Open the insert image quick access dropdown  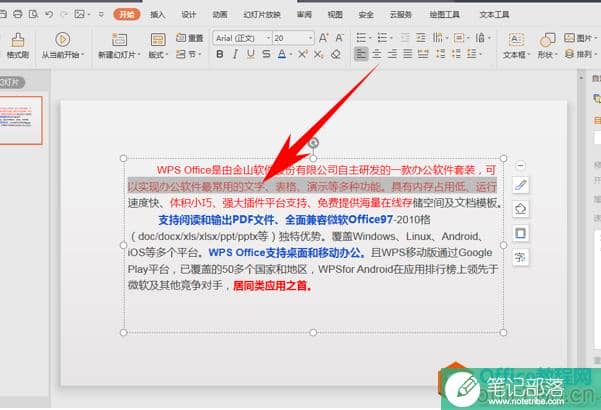(89, 15)
